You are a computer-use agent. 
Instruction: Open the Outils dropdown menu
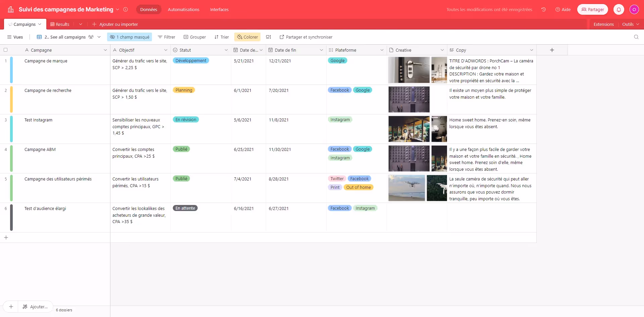pos(630,24)
